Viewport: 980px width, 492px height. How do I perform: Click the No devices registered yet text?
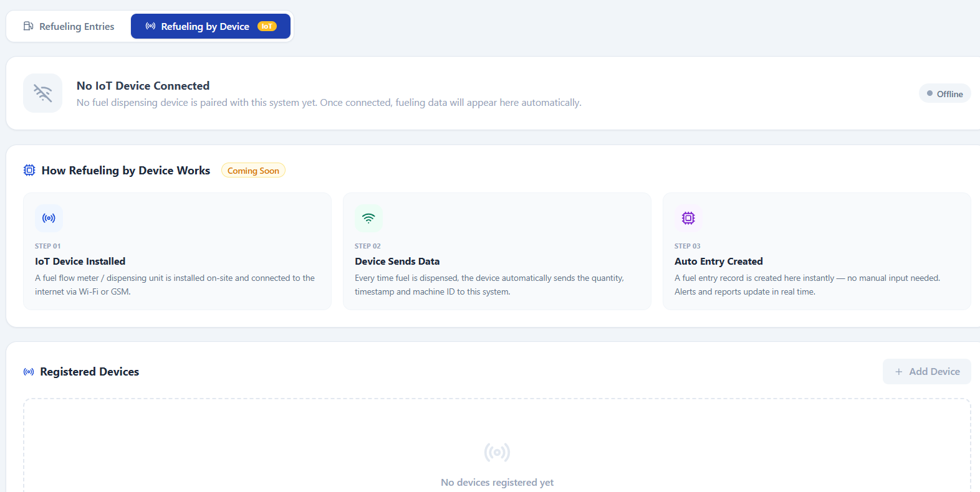point(497,482)
